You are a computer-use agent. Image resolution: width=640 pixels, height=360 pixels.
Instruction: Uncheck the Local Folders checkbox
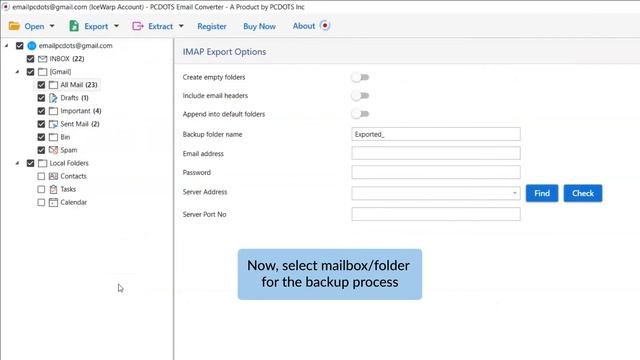[x=31, y=163]
